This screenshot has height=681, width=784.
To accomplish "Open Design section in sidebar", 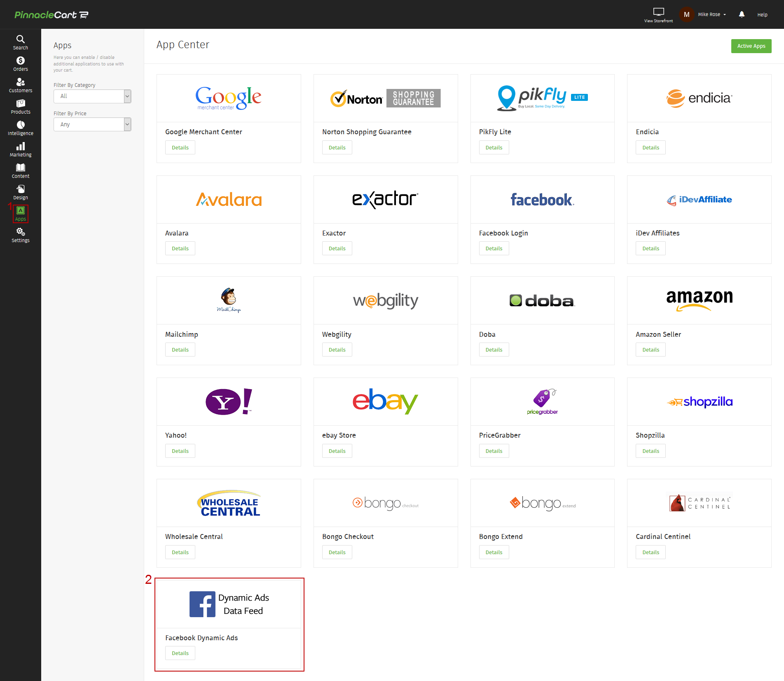I will pyautogui.click(x=20, y=192).
